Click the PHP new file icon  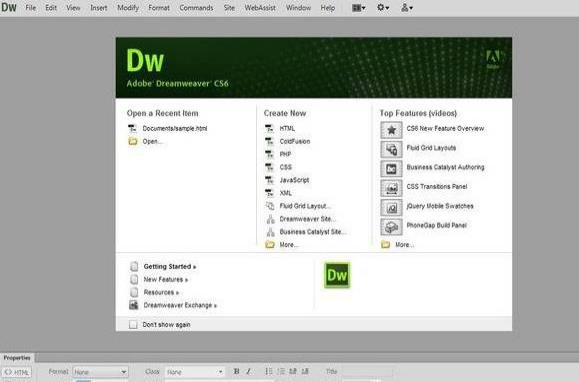coord(270,154)
